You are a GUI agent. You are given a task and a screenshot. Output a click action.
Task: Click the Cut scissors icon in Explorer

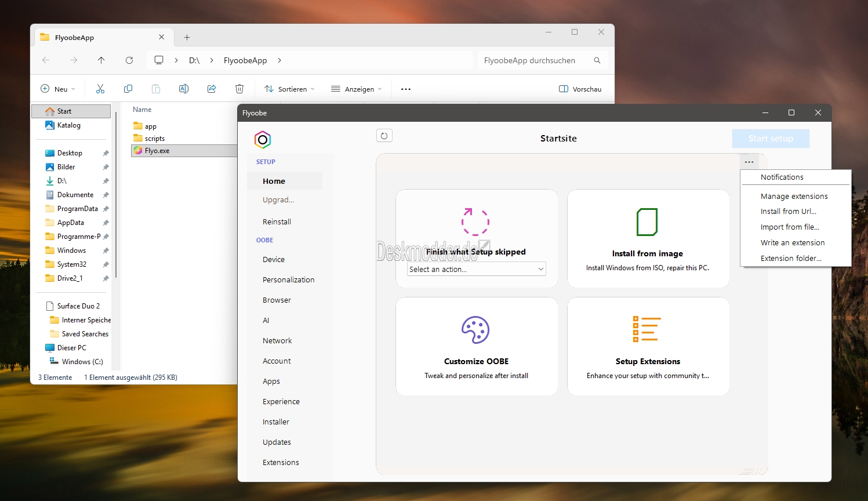pos(100,89)
